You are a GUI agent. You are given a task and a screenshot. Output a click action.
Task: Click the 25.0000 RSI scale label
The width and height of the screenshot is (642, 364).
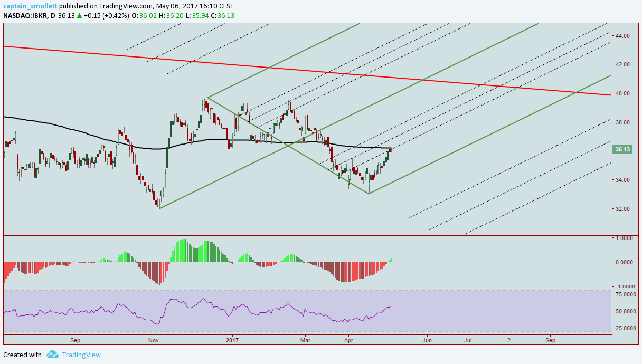coord(626,328)
